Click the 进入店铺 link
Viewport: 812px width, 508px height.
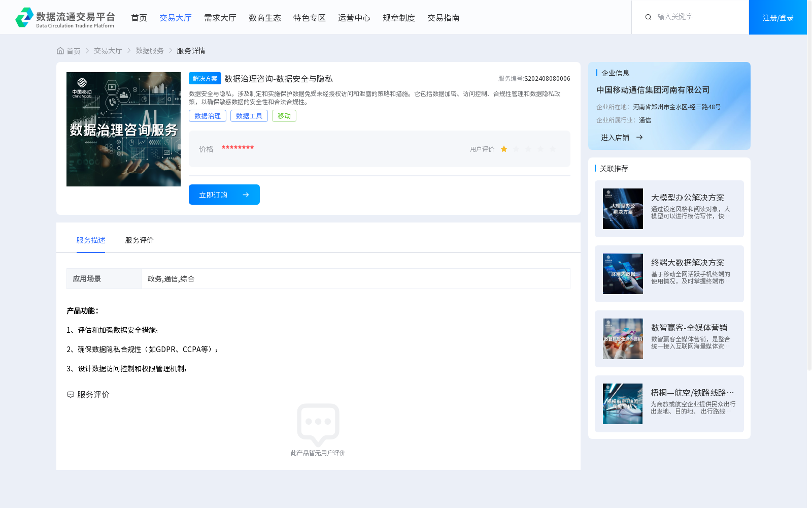click(x=615, y=137)
